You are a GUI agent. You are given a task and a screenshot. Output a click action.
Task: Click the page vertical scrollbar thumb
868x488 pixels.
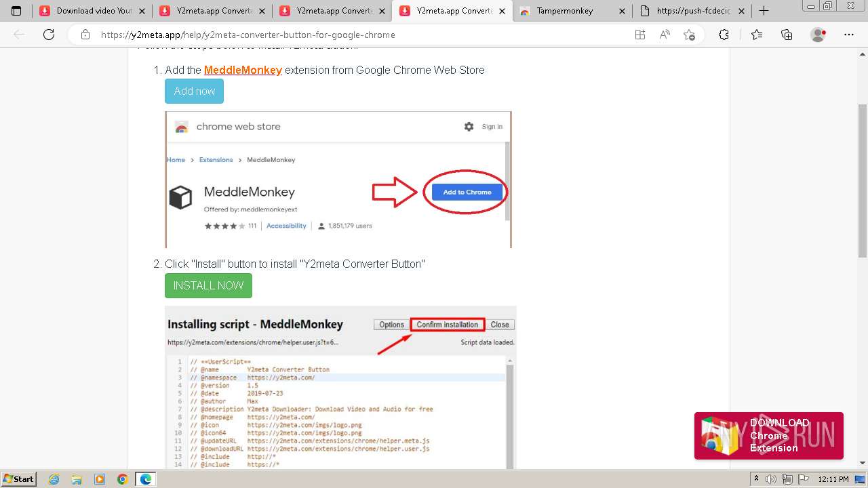pyautogui.click(x=863, y=180)
